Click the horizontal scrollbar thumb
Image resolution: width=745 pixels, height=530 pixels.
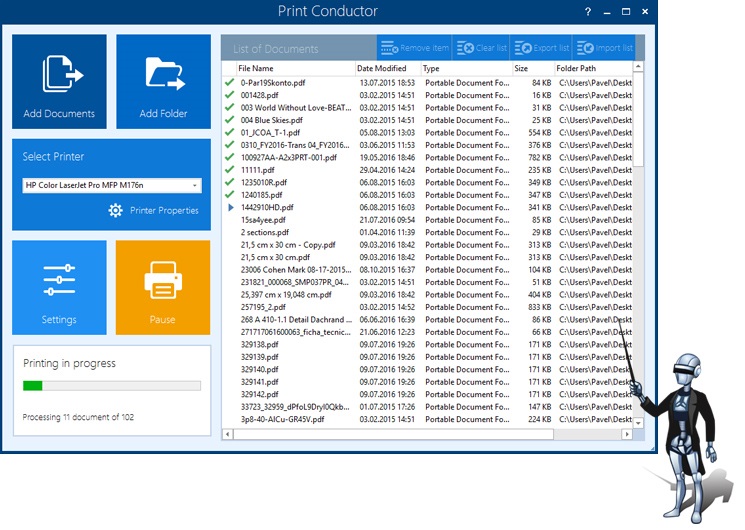click(x=393, y=434)
